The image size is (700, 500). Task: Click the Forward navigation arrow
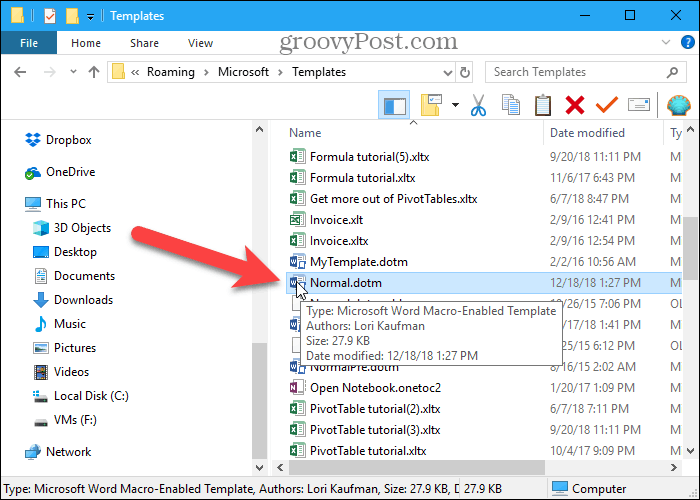[50, 72]
